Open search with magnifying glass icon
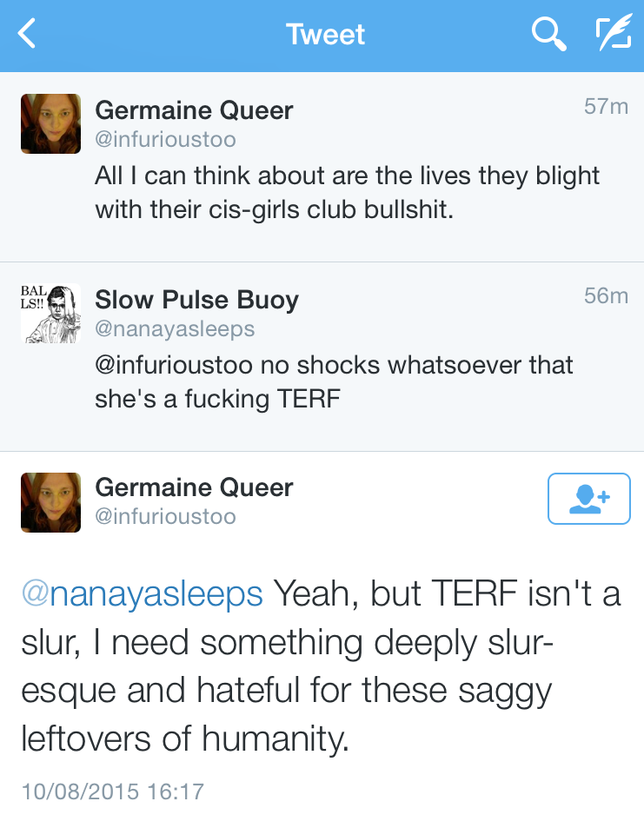 (548, 35)
